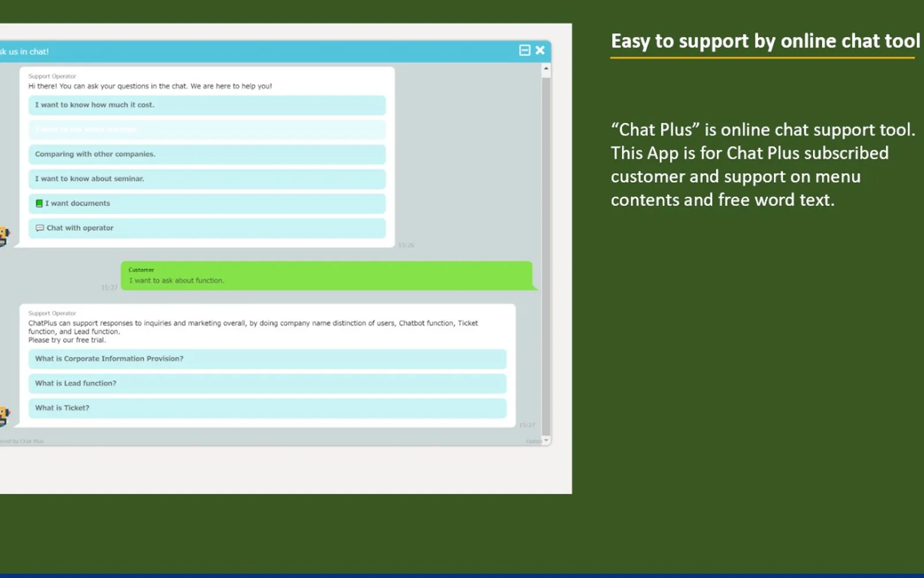Viewport: 924px width, 578px height.
Task: Minimize the chat widget window
Action: point(524,50)
